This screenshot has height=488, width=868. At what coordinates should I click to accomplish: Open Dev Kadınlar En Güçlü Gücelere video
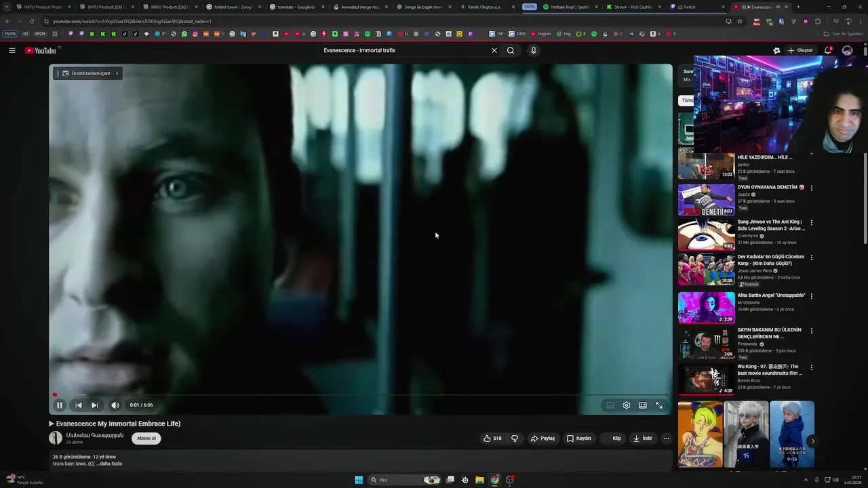[x=706, y=269]
